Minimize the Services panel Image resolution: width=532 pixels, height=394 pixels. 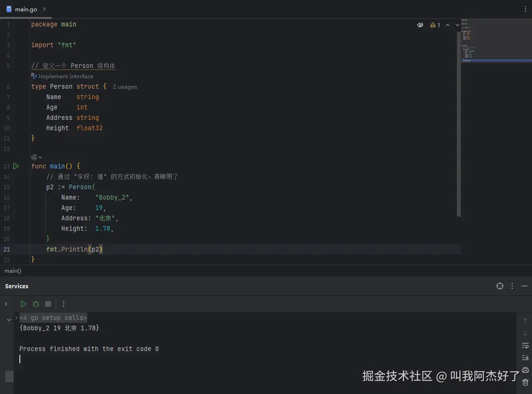tap(524, 286)
